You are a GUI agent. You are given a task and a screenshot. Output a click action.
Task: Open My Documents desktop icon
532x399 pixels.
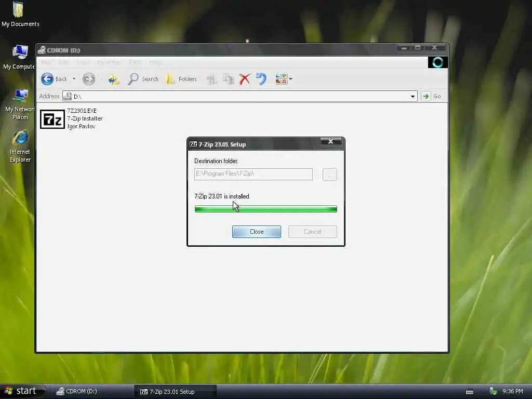pos(19,14)
